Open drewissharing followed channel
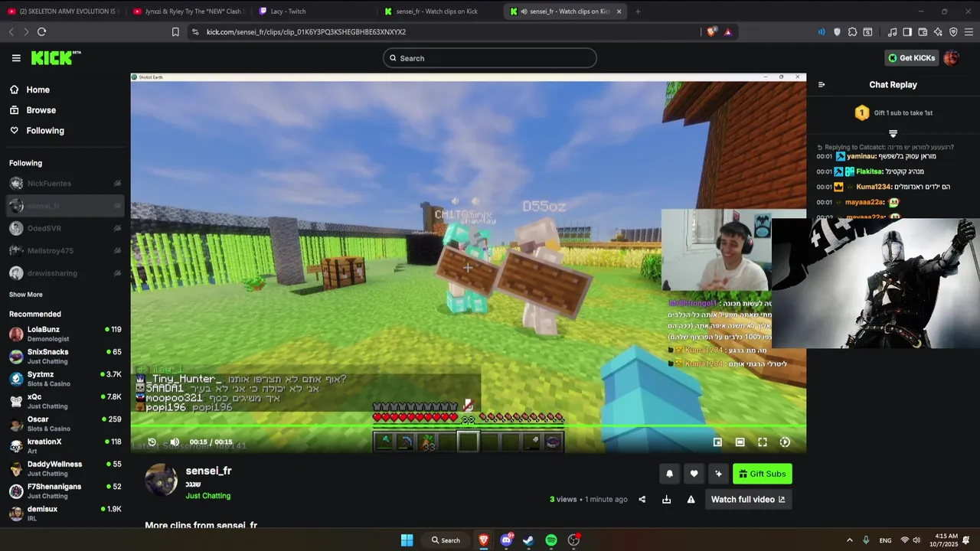This screenshot has height=551, width=980. (x=65, y=273)
